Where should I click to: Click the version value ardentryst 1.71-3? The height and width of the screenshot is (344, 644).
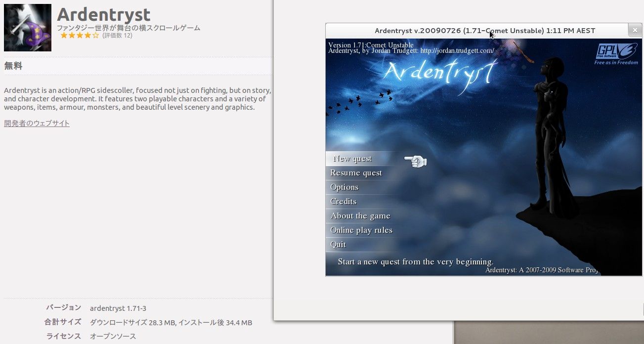[118, 308]
